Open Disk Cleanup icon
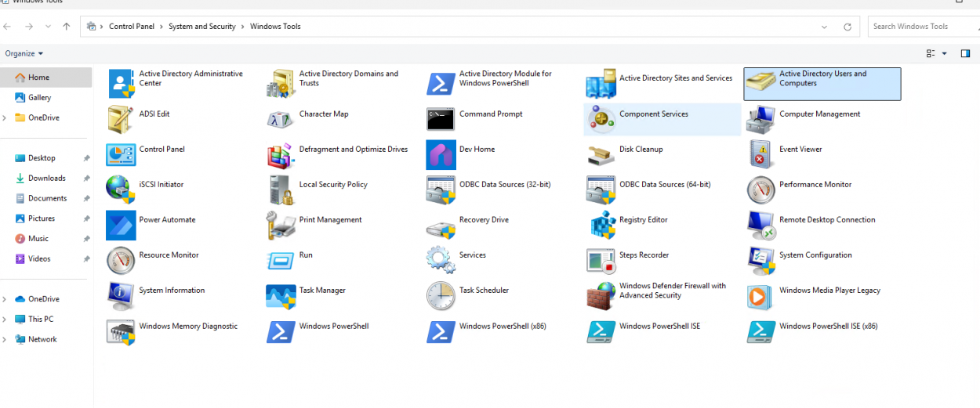 pyautogui.click(x=601, y=154)
